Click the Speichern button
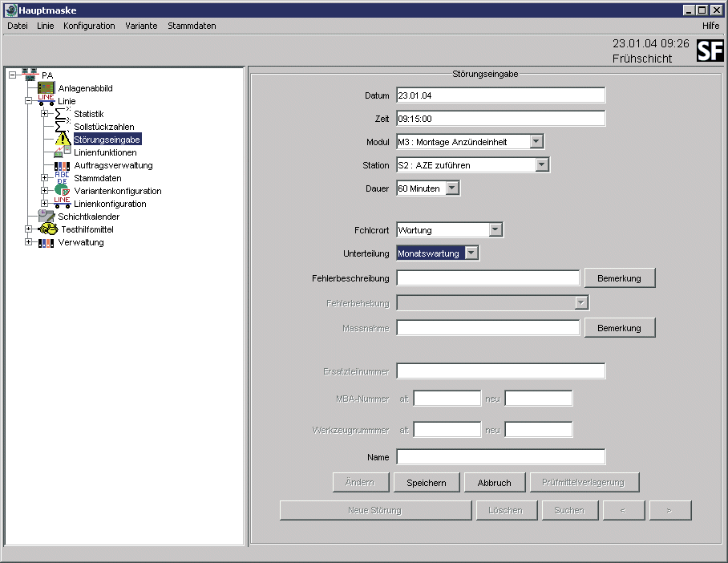 pyautogui.click(x=427, y=483)
